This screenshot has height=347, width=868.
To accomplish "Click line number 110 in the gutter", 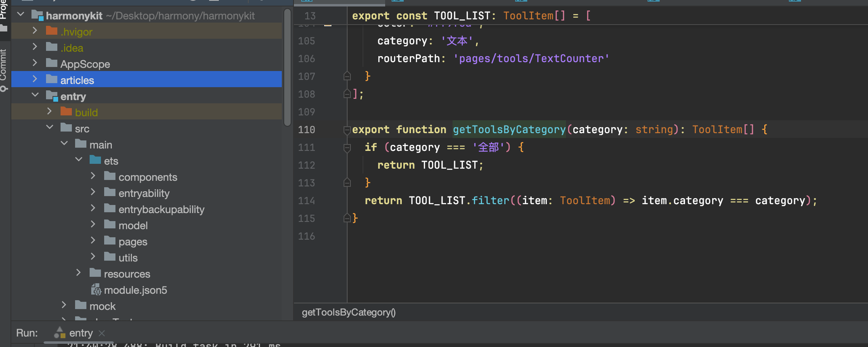I will tap(306, 130).
